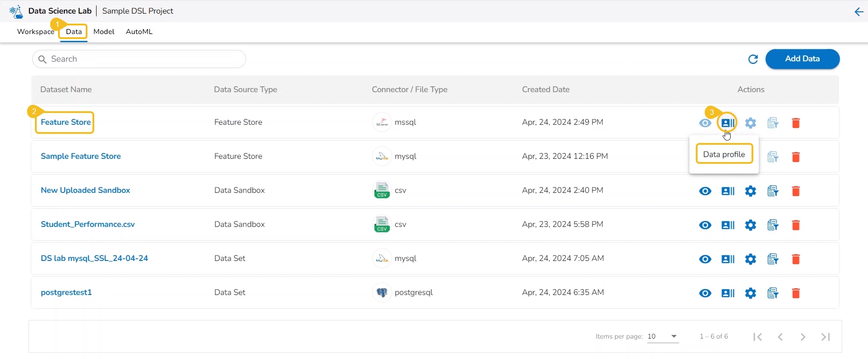Viewport: 868px width, 359px height.
Task: Click settings gear for Student_Performance.csv
Action: (751, 225)
